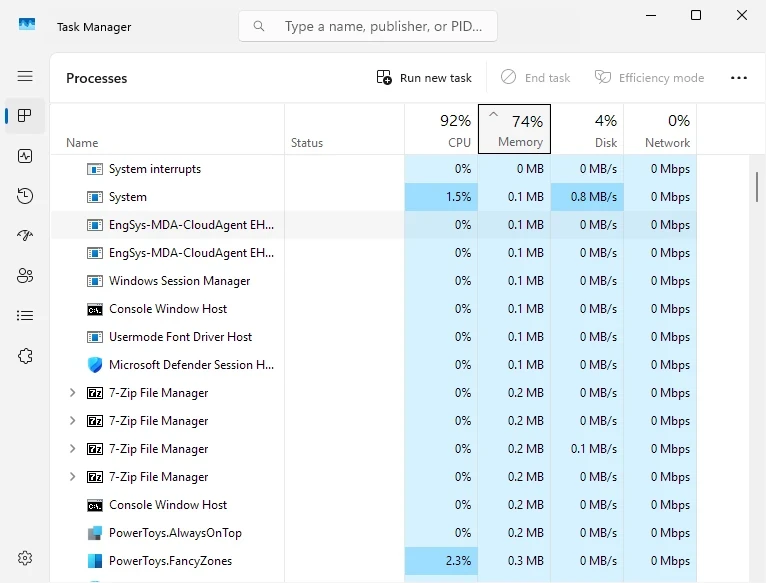The width and height of the screenshot is (766, 583).
Task: Sort by the Disk column header
Action: pos(587,130)
